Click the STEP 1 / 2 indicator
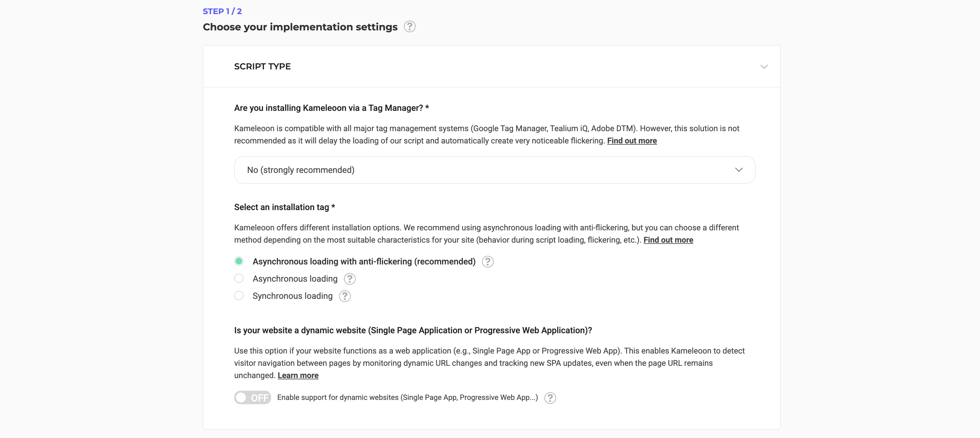The width and height of the screenshot is (980, 438). (x=222, y=11)
